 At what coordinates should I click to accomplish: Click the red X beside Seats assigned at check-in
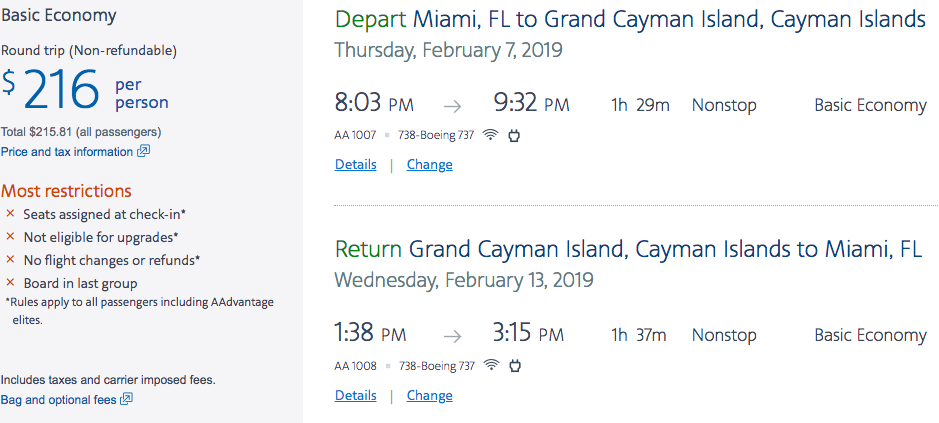(10, 214)
